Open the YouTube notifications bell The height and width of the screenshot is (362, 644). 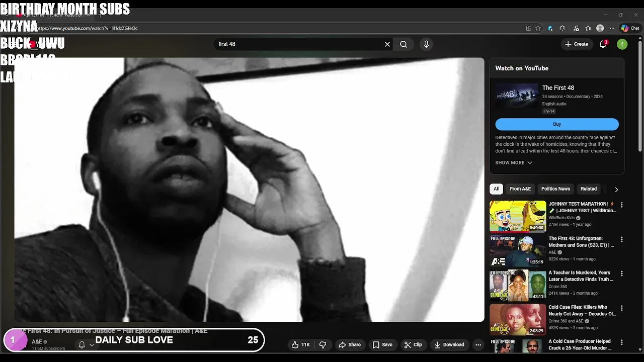[x=603, y=44]
